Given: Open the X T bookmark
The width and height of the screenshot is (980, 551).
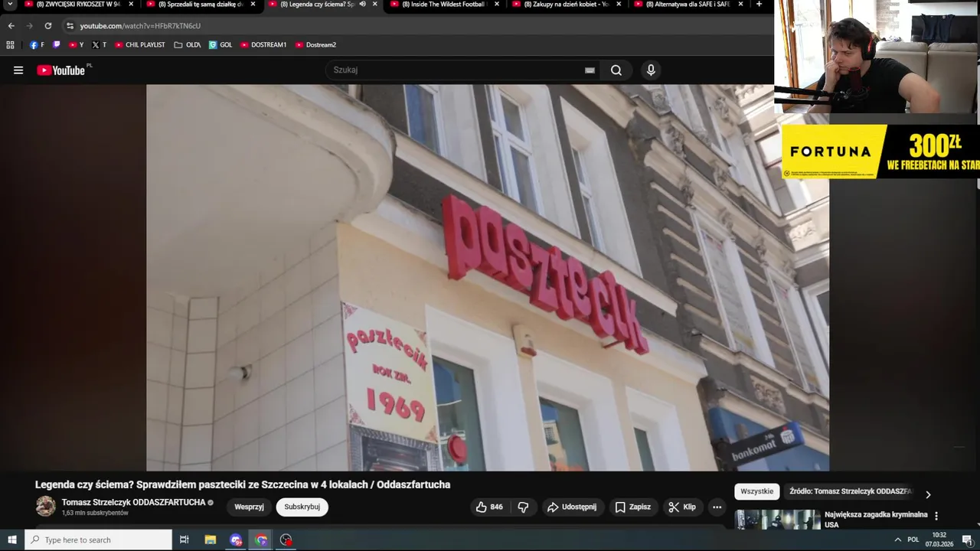Looking at the screenshot, I should (x=99, y=45).
